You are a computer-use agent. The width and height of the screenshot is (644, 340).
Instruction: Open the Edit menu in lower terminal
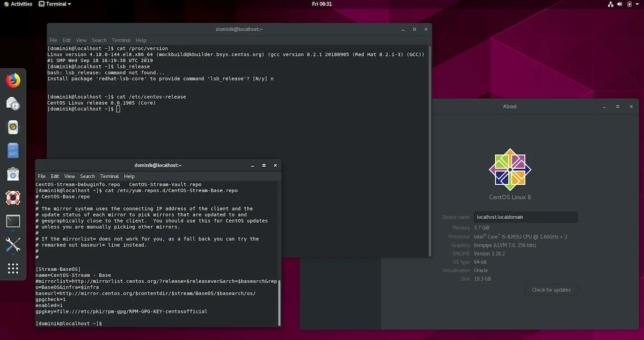click(55, 176)
